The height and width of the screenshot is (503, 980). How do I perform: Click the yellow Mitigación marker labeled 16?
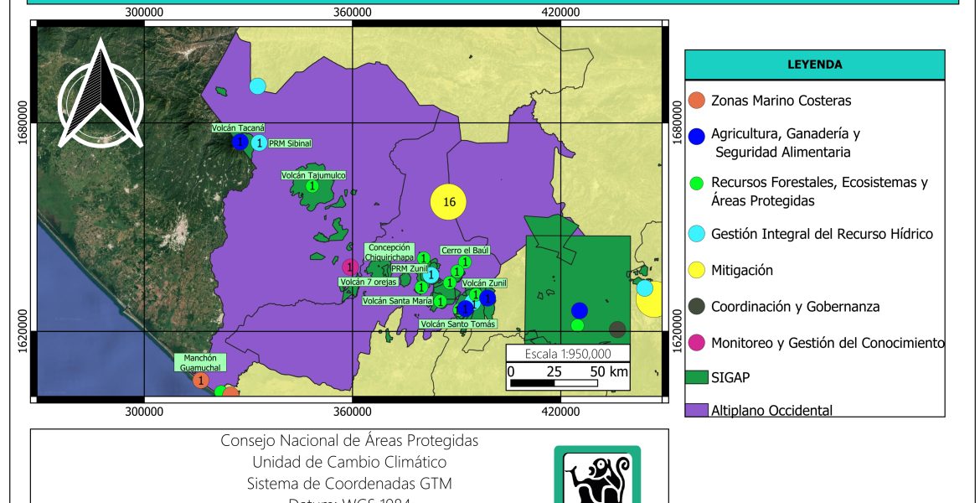tap(448, 202)
